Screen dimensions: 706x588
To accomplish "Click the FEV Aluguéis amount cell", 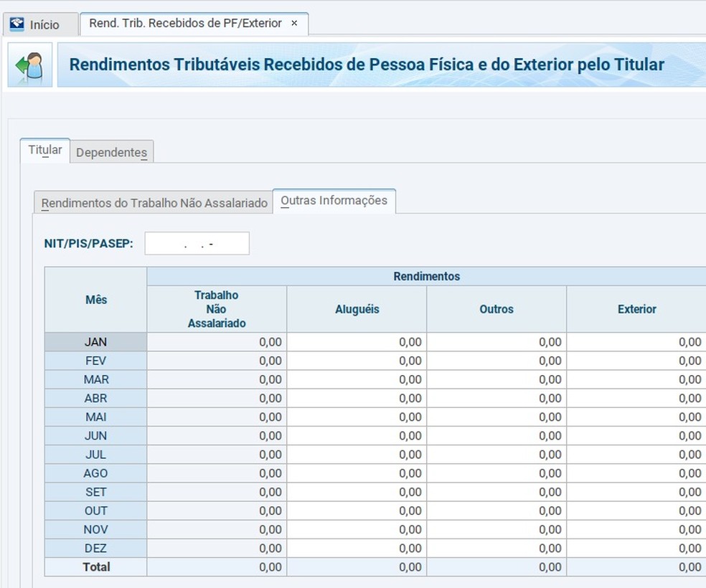I will pyautogui.click(x=357, y=361).
